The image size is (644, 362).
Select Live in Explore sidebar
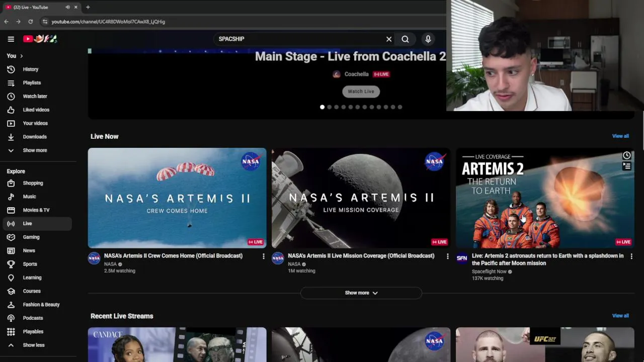pos(37,224)
